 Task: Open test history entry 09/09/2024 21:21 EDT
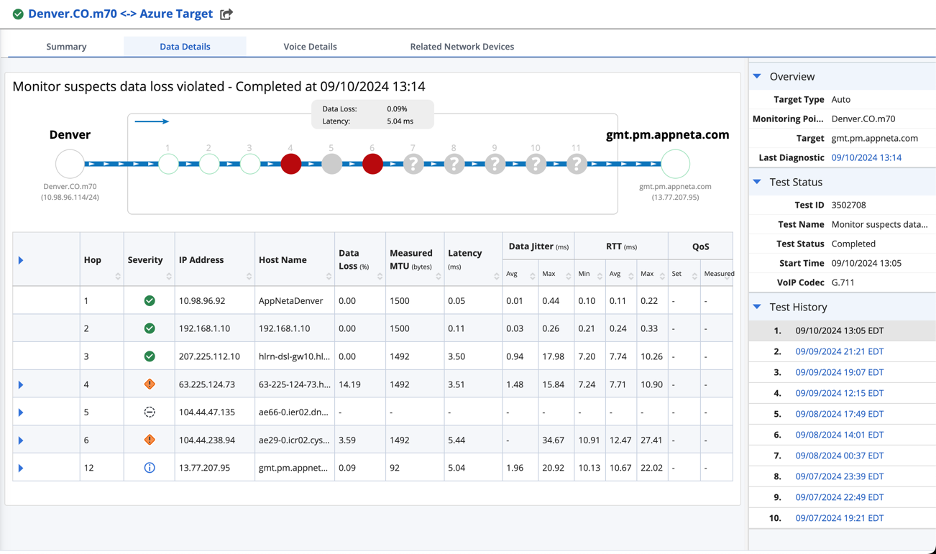pos(839,351)
